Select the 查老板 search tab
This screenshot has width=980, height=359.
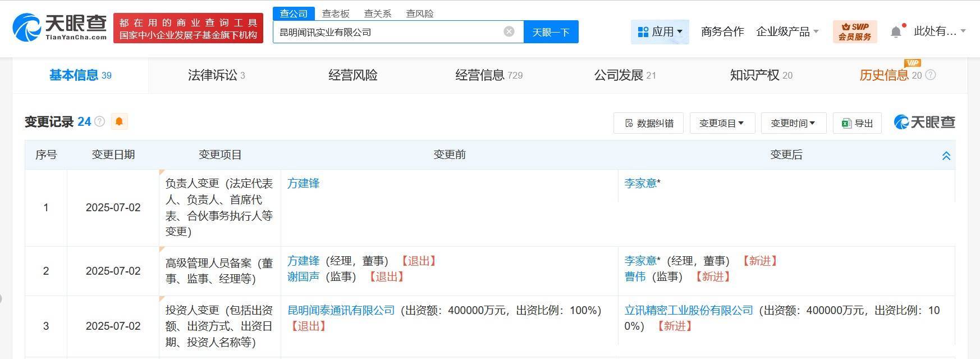point(336,13)
